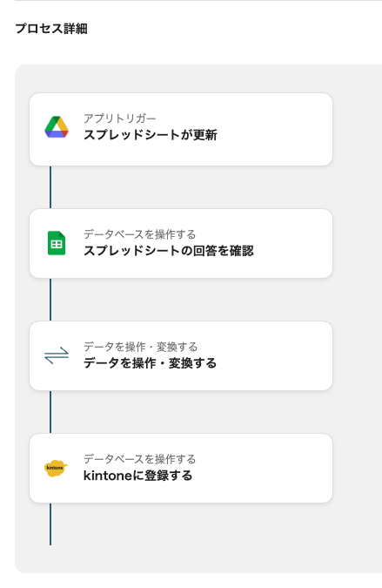382x588 pixels.
Task: Click the gray データを操作・変換する subtitle
Action: coord(140,347)
